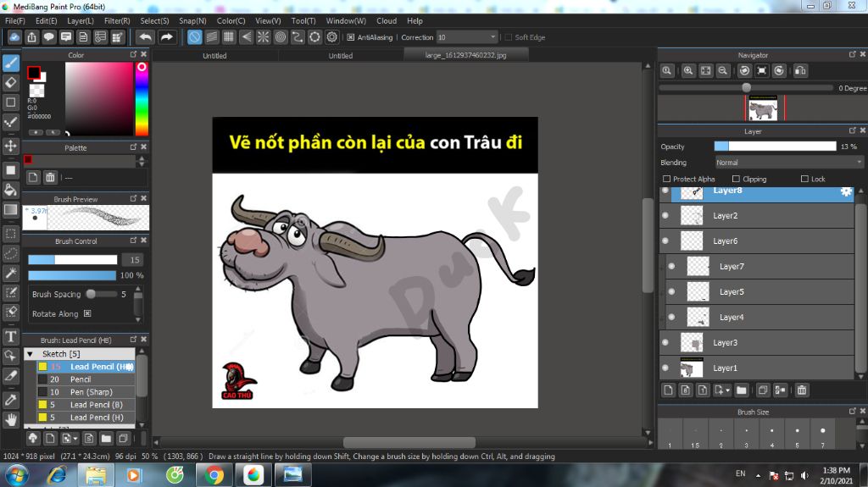The image size is (868, 487).
Task: Enable the circle snap
Action: pyautogui.click(x=280, y=37)
